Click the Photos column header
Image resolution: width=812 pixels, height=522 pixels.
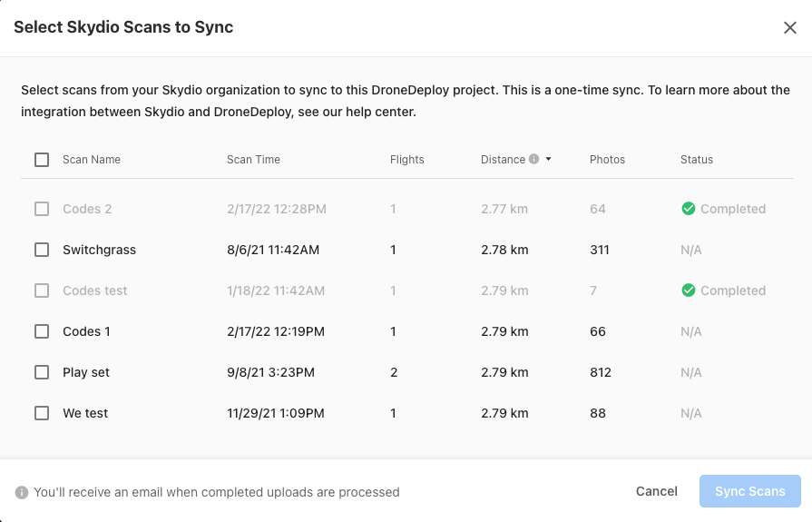point(607,160)
